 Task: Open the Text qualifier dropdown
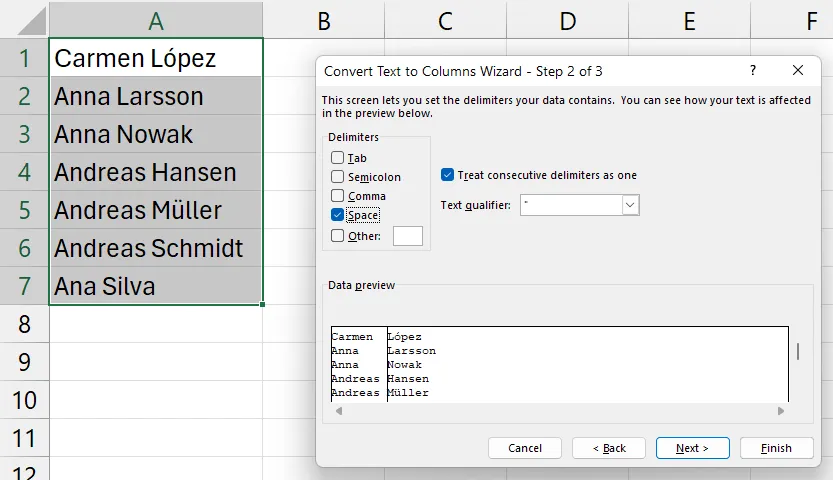tap(630, 205)
